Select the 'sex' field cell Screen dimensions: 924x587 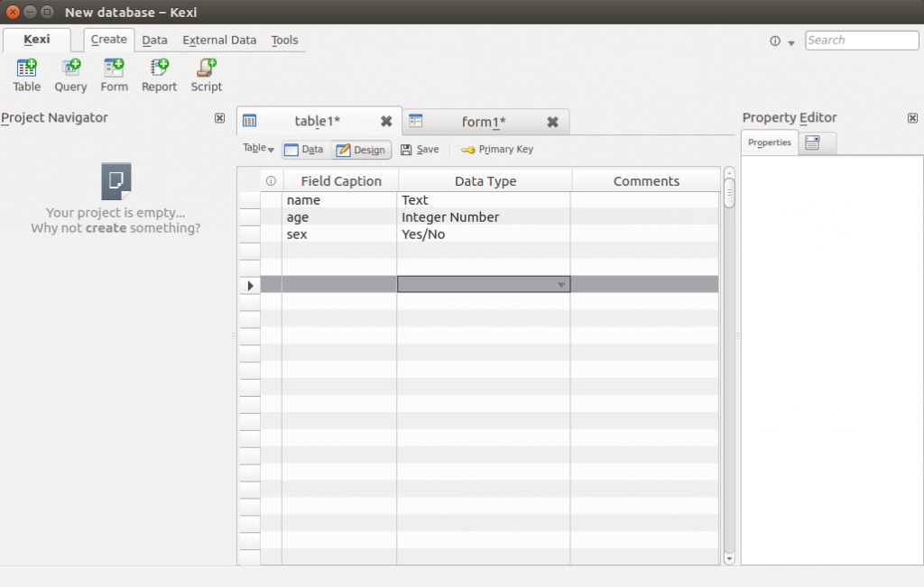(x=339, y=234)
